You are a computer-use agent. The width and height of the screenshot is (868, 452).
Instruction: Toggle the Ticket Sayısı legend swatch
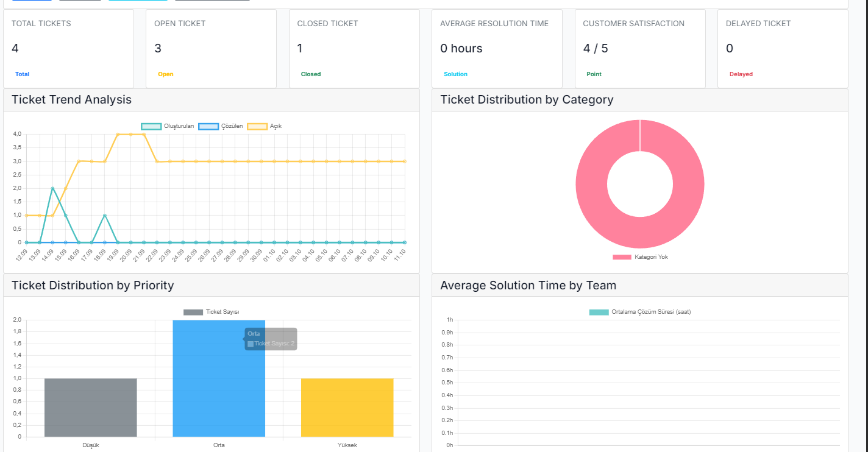tap(211, 312)
